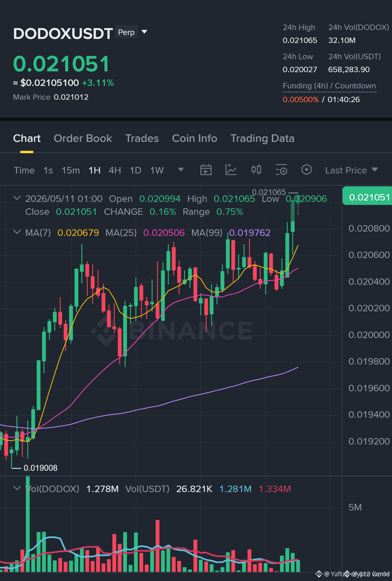The width and height of the screenshot is (392, 581).
Task: Collapse the OHLC candle info row
Action: point(17,198)
